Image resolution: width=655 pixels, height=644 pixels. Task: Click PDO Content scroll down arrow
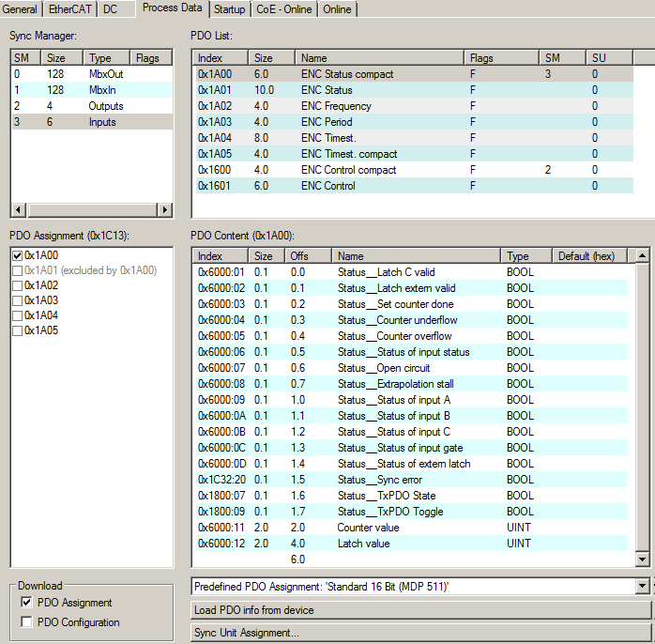[643, 560]
